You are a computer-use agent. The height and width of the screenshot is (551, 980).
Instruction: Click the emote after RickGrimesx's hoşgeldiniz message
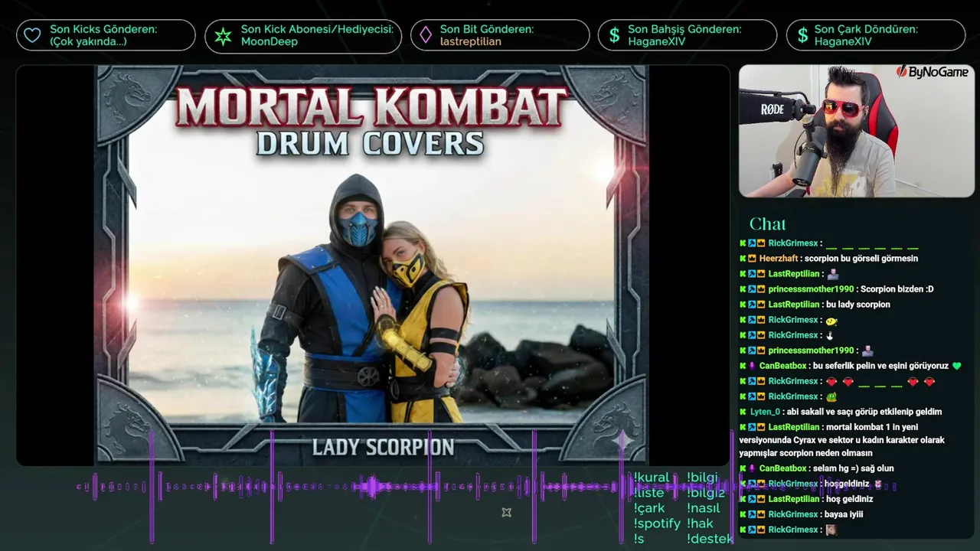click(x=878, y=484)
